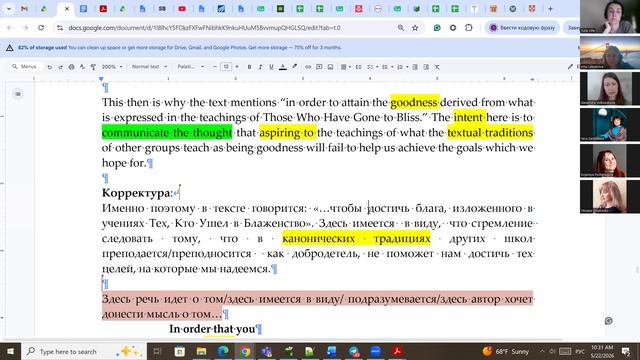Toggle bold formatting
The image size is (640, 360).
tap(249, 67)
